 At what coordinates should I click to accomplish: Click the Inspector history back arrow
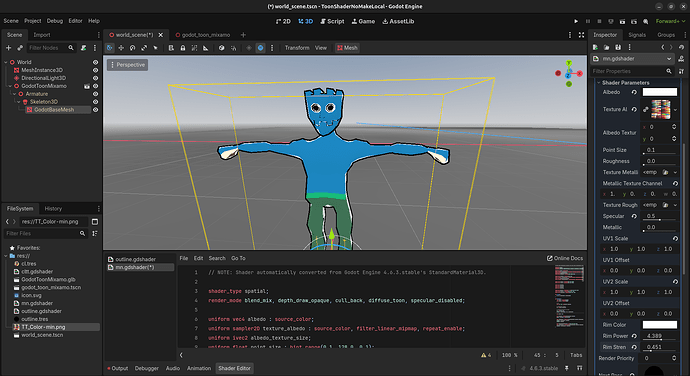click(663, 47)
